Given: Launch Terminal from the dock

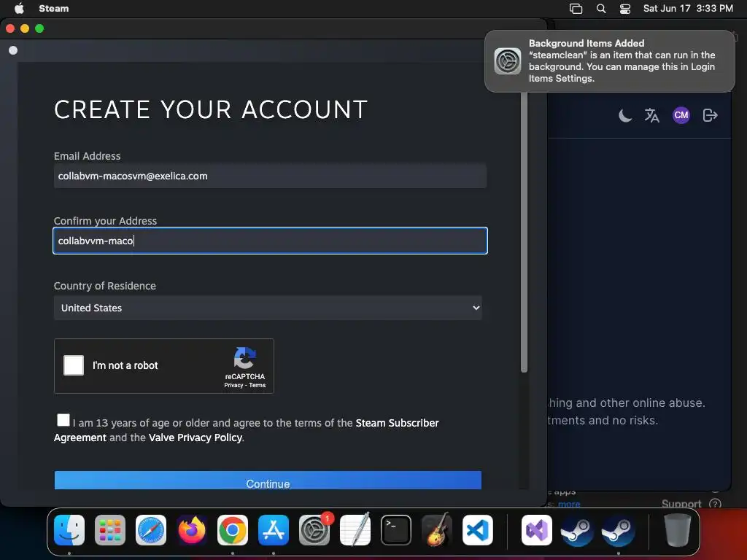Looking at the screenshot, I should [x=396, y=530].
